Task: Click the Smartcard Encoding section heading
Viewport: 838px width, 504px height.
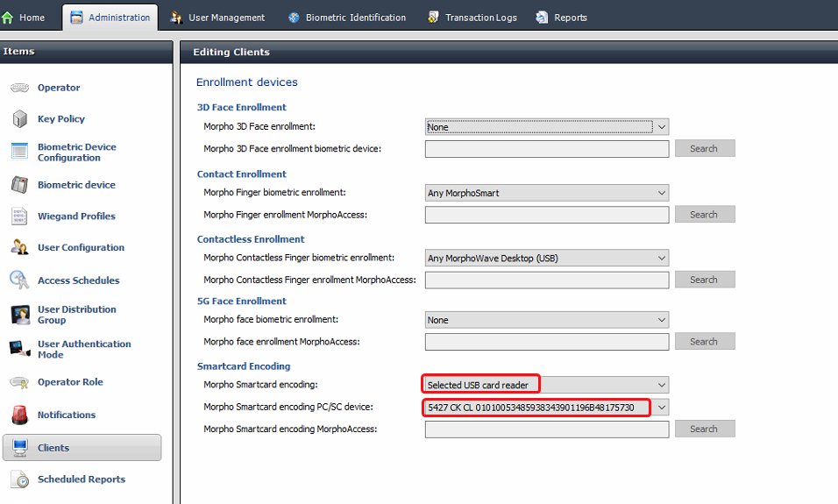Action: [244, 366]
